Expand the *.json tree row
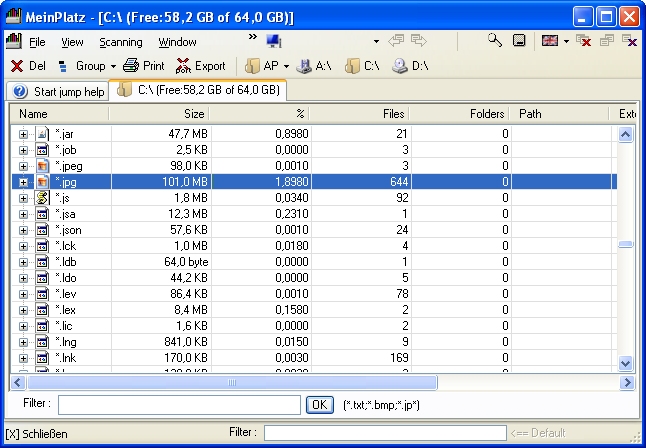The width and height of the screenshot is (646, 448). click(23, 230)
